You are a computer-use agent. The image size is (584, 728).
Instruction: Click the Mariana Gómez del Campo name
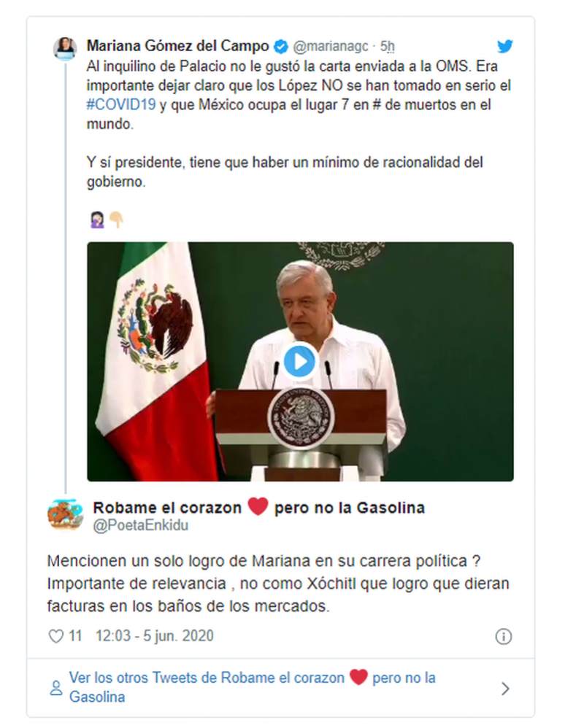(178, 46)
